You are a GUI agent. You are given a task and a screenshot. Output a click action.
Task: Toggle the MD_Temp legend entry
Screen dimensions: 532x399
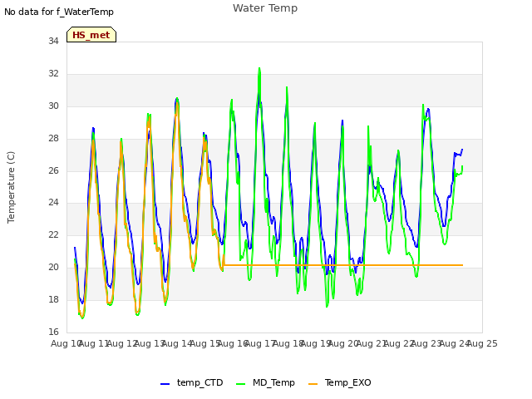(265, 382)
